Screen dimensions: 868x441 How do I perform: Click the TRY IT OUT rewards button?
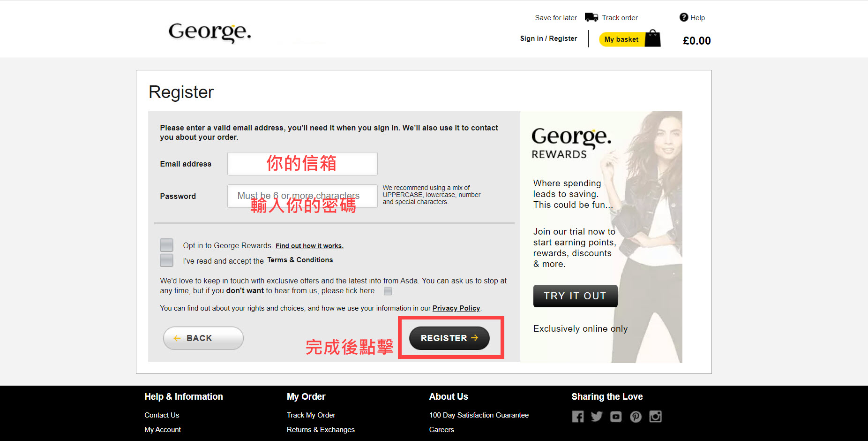point(575,296)
